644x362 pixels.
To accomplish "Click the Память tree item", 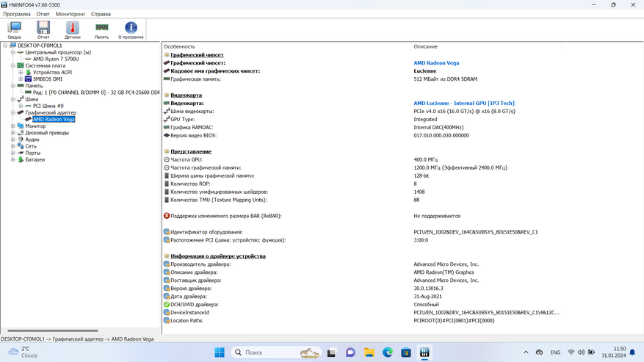I will [x=34, y=86].
